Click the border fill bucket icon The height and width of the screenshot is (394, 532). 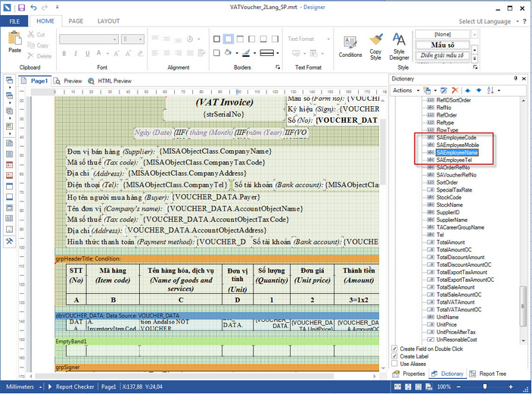(x=229, y=53)
